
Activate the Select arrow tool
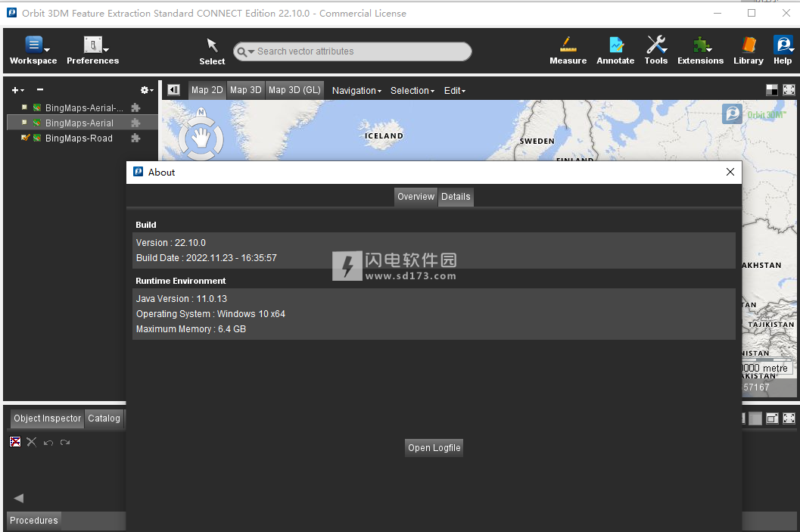click(212, 45)
